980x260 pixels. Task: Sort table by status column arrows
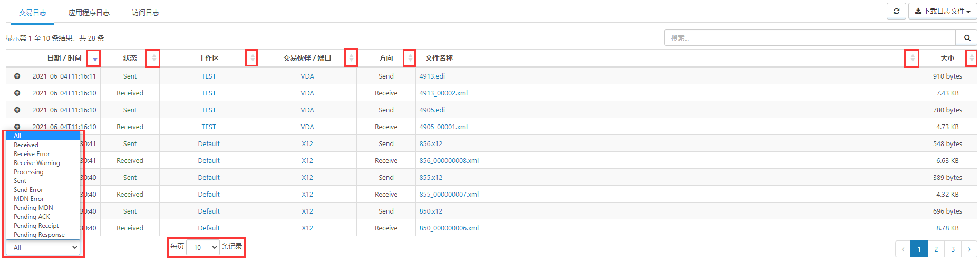coord(153,58)
